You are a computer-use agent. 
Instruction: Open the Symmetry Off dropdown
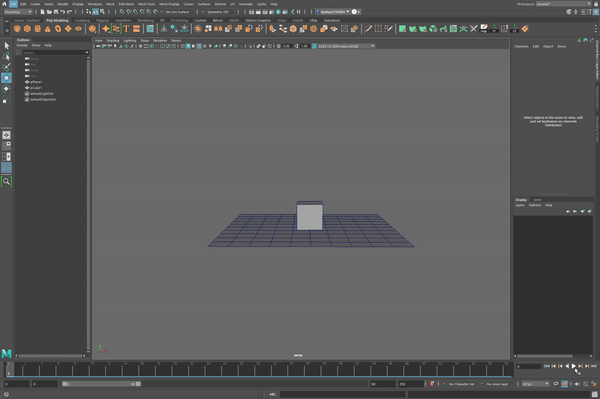tap(220, 12)
